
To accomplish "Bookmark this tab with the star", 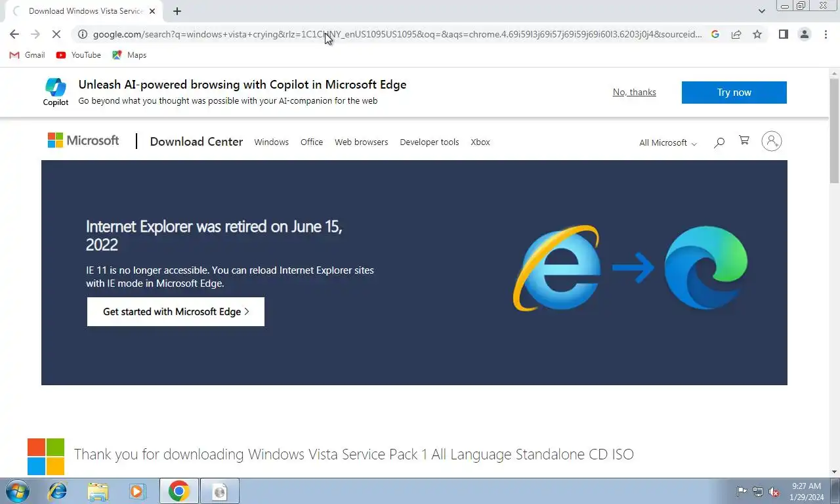I will [x=757, y=34].
